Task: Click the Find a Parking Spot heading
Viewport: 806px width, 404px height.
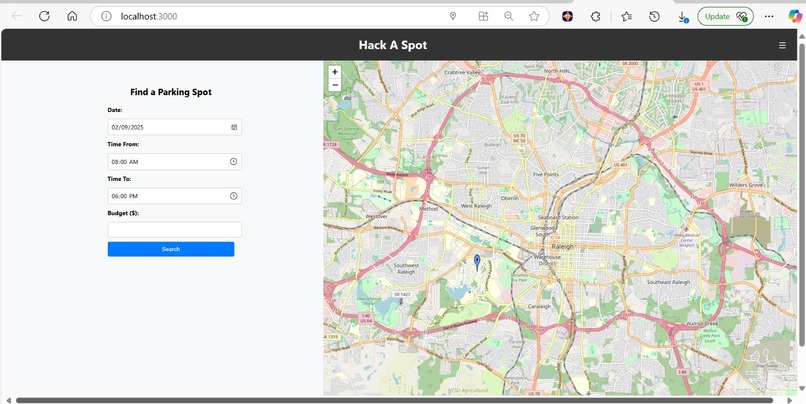Action: tap(171, 92)
